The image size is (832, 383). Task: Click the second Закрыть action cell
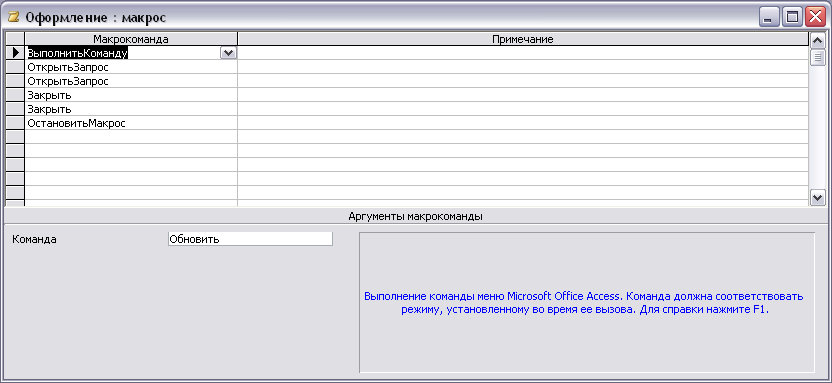(x=131, y=109)
